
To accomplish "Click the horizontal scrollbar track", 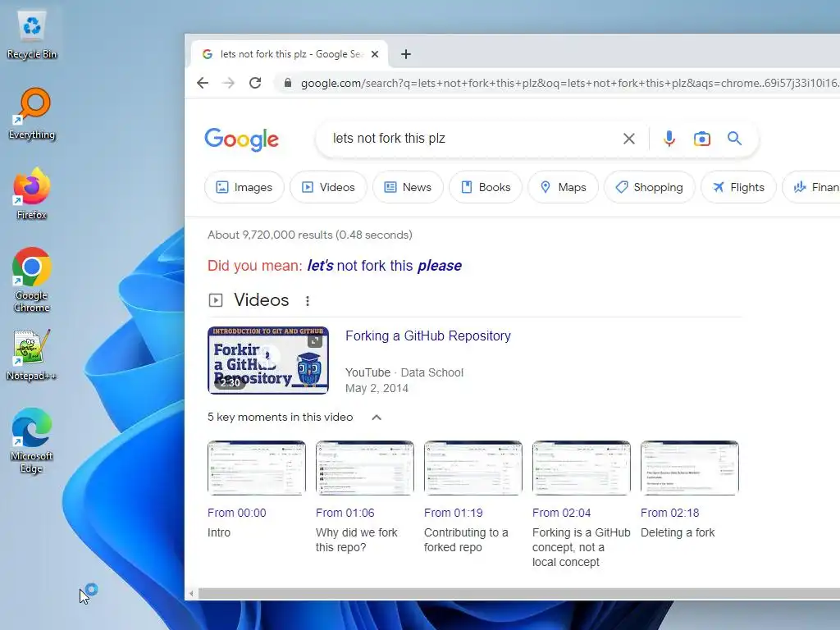I will pyautogui.click(x=518, y=594).
